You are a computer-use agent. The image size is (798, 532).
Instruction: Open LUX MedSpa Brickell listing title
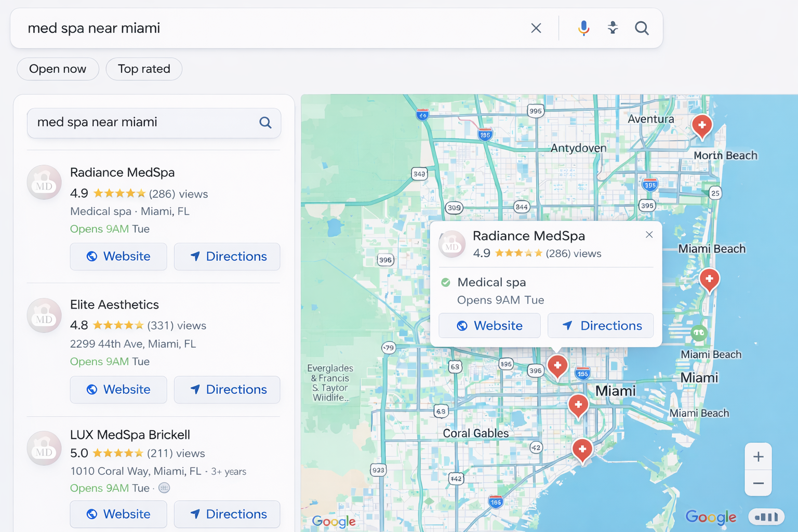pyautogui.click(x=130, y=435)
